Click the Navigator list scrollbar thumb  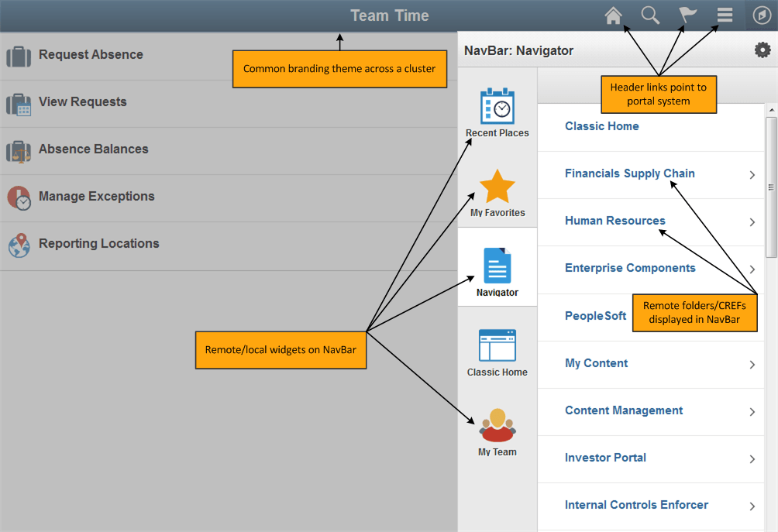(771, 187)
